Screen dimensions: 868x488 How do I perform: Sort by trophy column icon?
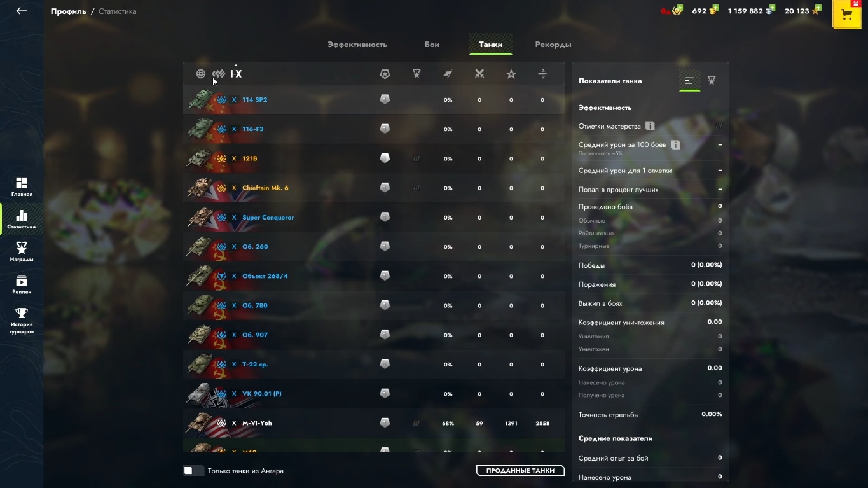coord(417,74)
